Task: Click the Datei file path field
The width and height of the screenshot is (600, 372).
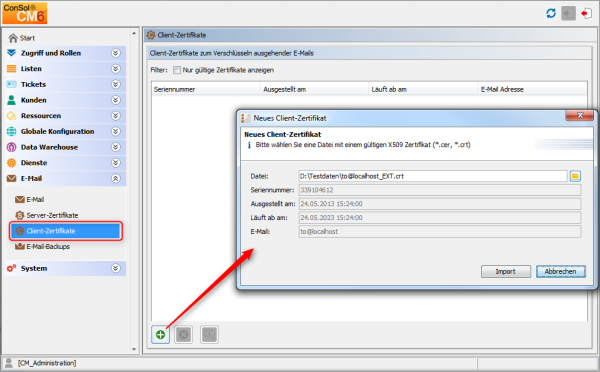Action: 432,176
